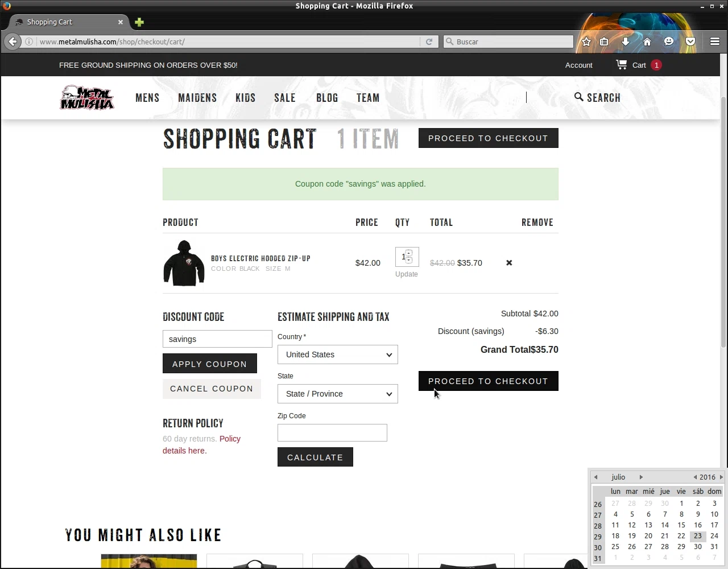Screen dimensions: 728x569
Task: Click Proceed to Checkout below Grand Total
Action: [x=488, y=381]
